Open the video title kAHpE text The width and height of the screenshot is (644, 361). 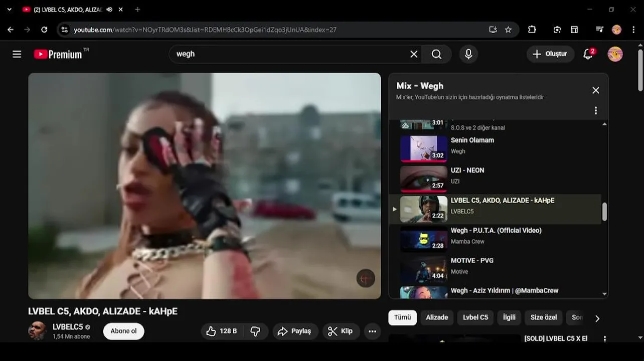click(103, 311)
